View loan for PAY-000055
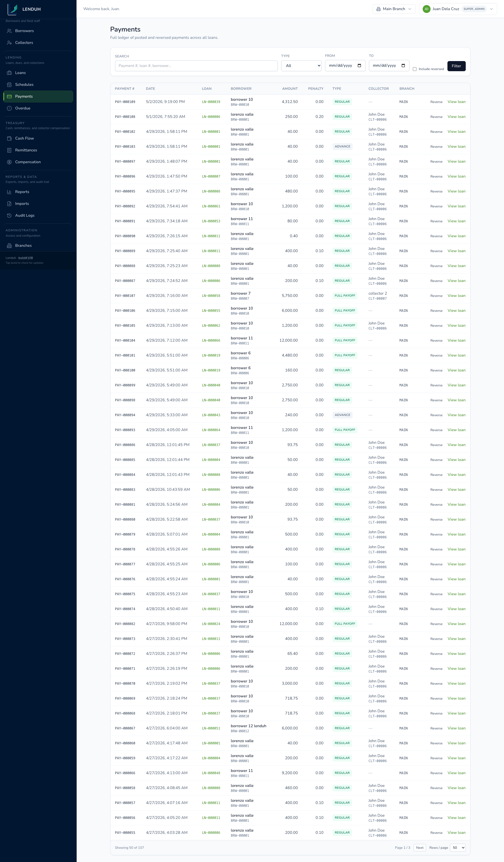The width and height of the screenshot is (504, 862). 456,832
